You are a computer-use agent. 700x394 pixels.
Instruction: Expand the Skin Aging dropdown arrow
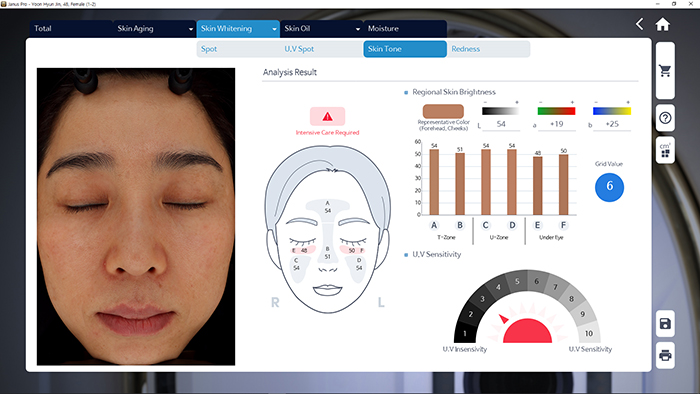[191, 29]
